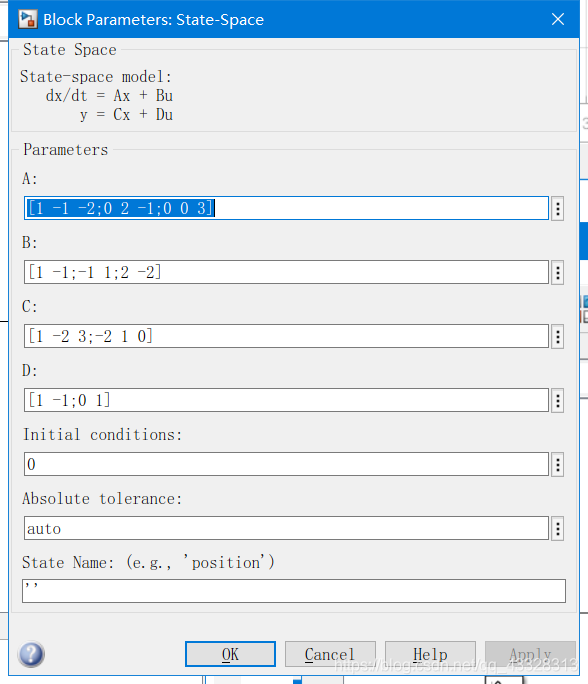Open the three-dot options for parameter B
The width and height of the screenshot is (588, 684).
coord(557,273)
